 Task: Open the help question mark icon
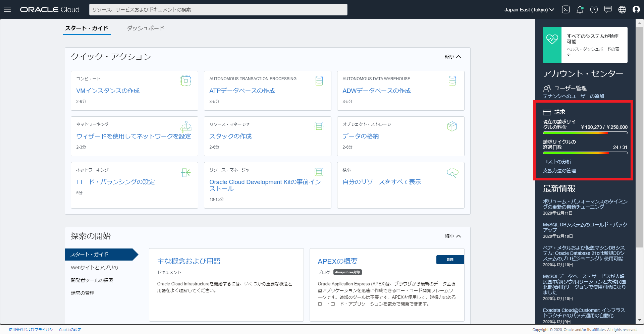pyautogui.click(x=594, y=9)
